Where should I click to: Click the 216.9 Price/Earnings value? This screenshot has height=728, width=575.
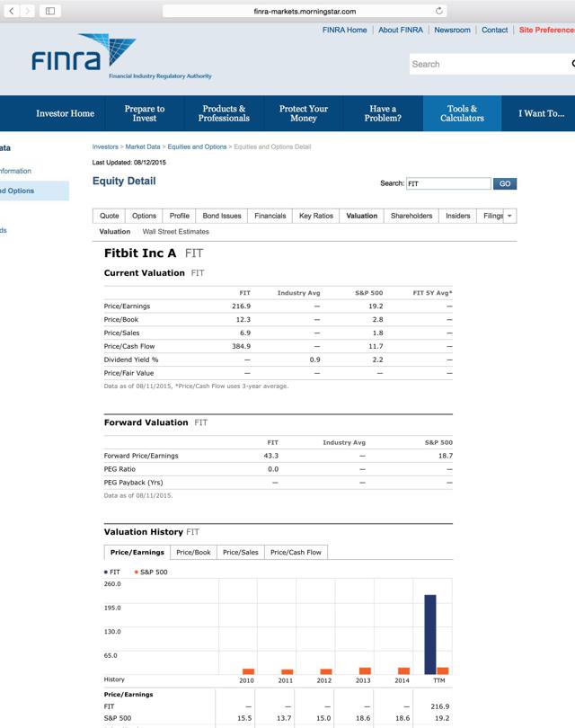[241, 306]
